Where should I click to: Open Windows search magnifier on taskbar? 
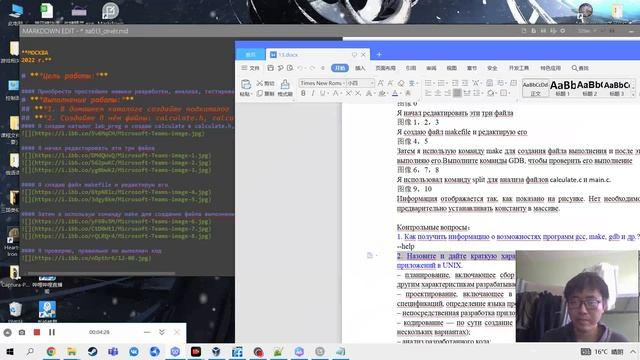coord(30,351)
